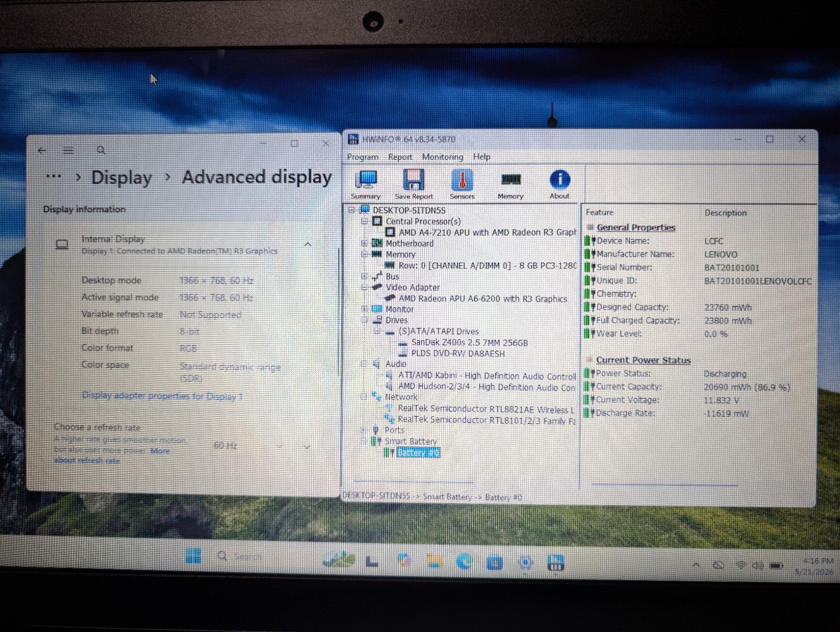Collapse the Memory branch in tree

pos(364,254)
